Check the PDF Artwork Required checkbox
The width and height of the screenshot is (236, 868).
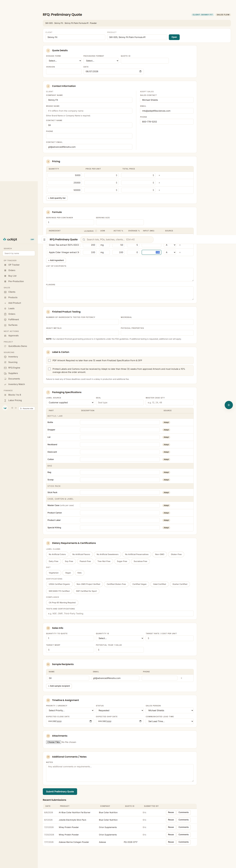click(x=49, y=361)
